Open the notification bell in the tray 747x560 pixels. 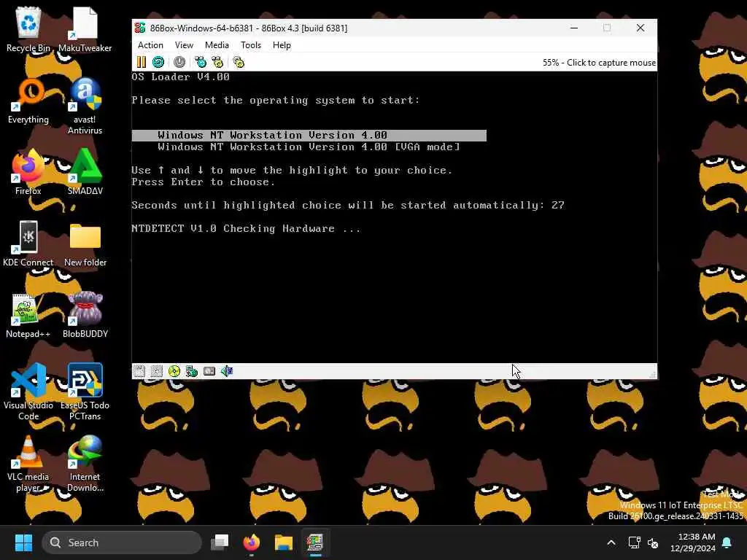[727, 542]
